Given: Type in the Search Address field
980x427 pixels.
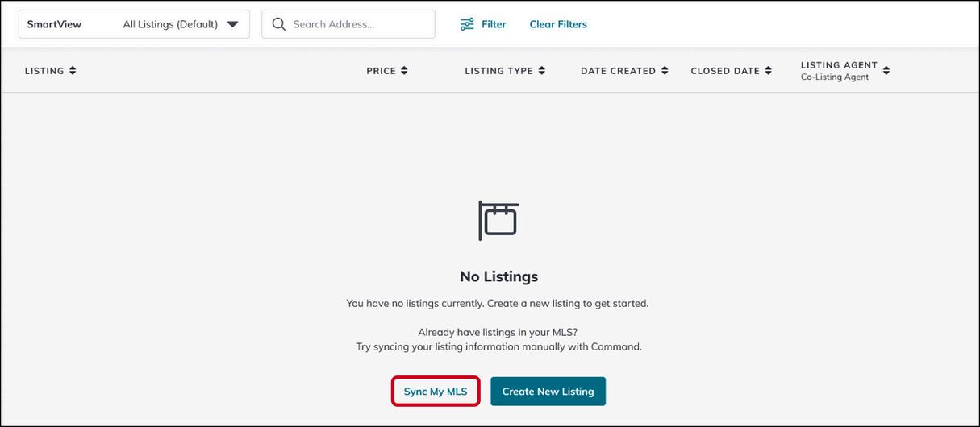Looking at the screenshot, I should [x=359, y=24].
